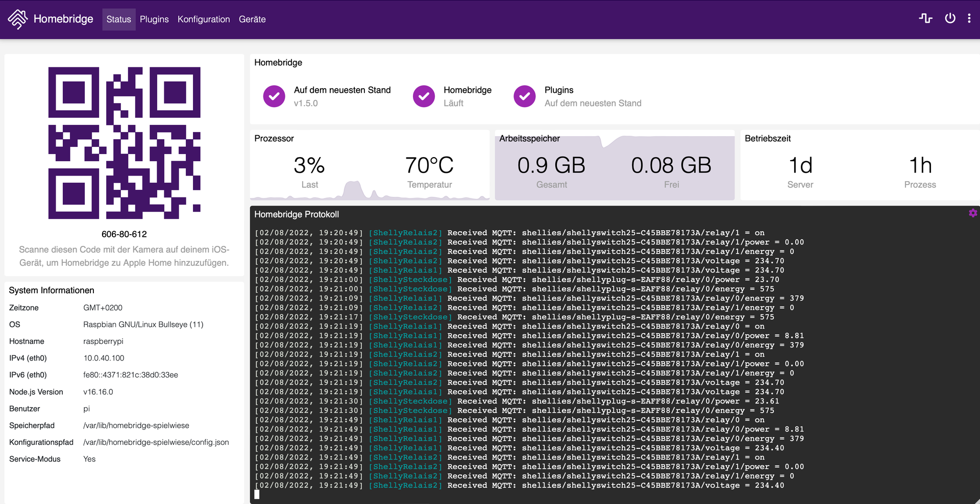
Task: Click the 'Auf dem neuesten Stand' plugins status text
Action: pyautogui.click(x=593, y=103)
